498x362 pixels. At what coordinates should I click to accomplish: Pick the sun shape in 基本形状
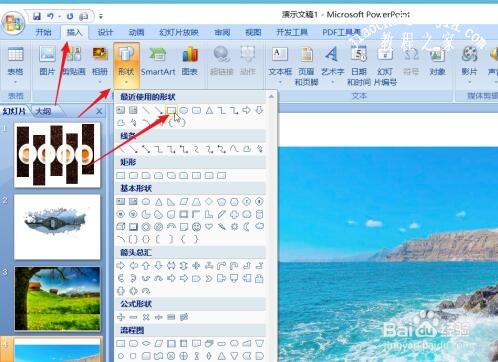pos(234,227)
